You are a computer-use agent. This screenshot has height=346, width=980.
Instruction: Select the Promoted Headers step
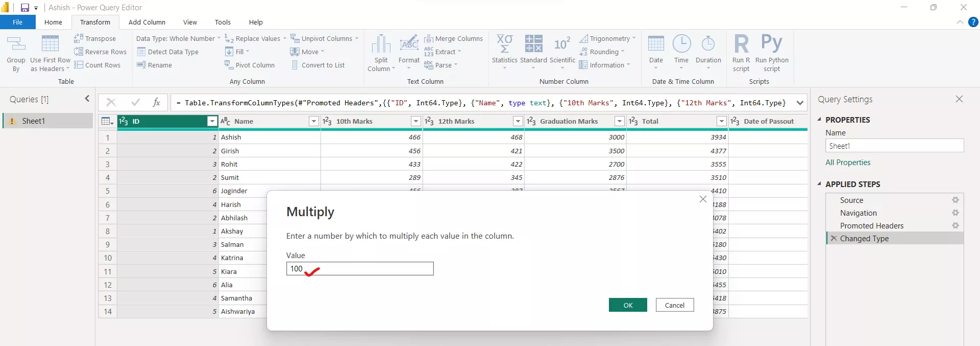pyautogui.click(x=871, y=225)
